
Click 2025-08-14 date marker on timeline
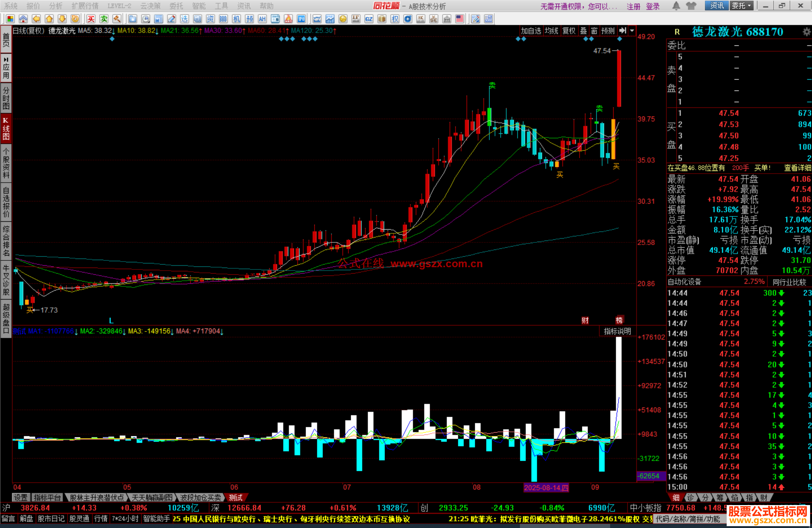546,488
